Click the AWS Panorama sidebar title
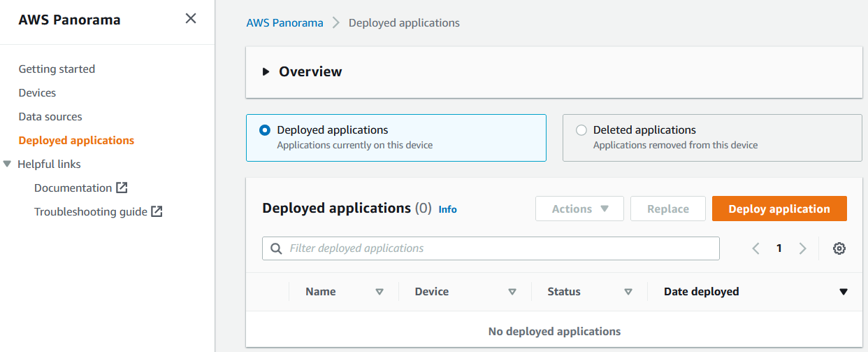 tap(69, 20)
